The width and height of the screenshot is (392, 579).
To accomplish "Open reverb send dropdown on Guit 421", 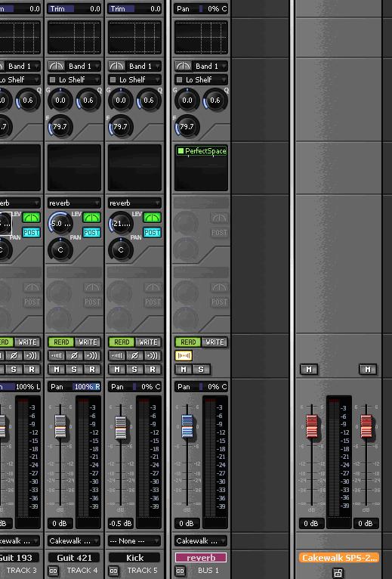I will 74,203.
